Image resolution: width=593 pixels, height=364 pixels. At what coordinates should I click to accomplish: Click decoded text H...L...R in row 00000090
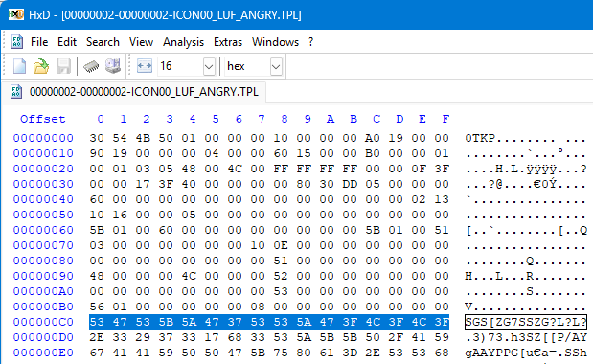coord(499,276)
